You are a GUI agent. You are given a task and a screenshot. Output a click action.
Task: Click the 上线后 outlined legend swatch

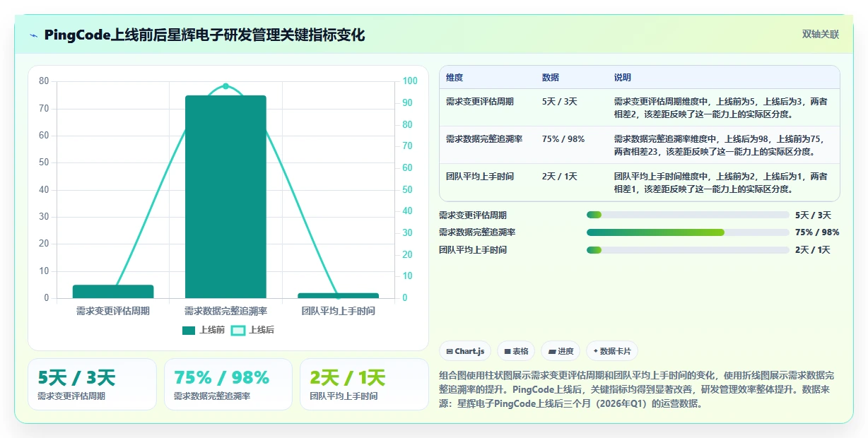click(x=238, y=330)
